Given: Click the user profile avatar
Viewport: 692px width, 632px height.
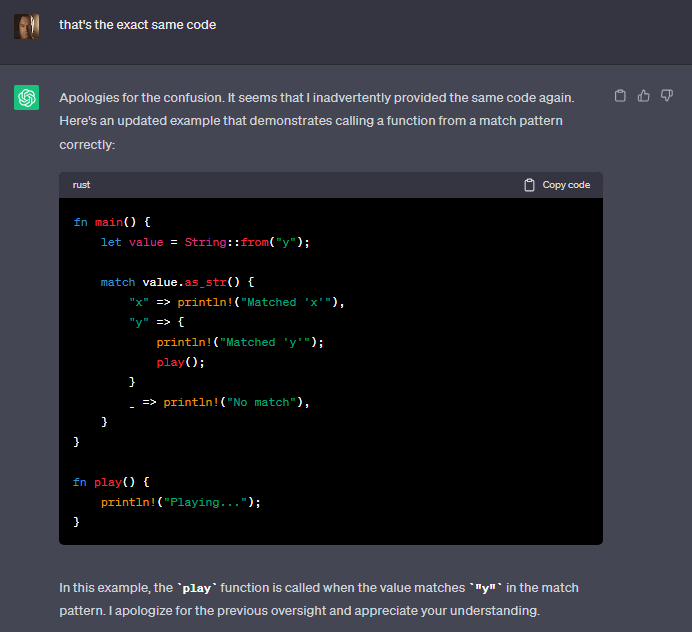Looking at the screenshot, I should point(26,26).
